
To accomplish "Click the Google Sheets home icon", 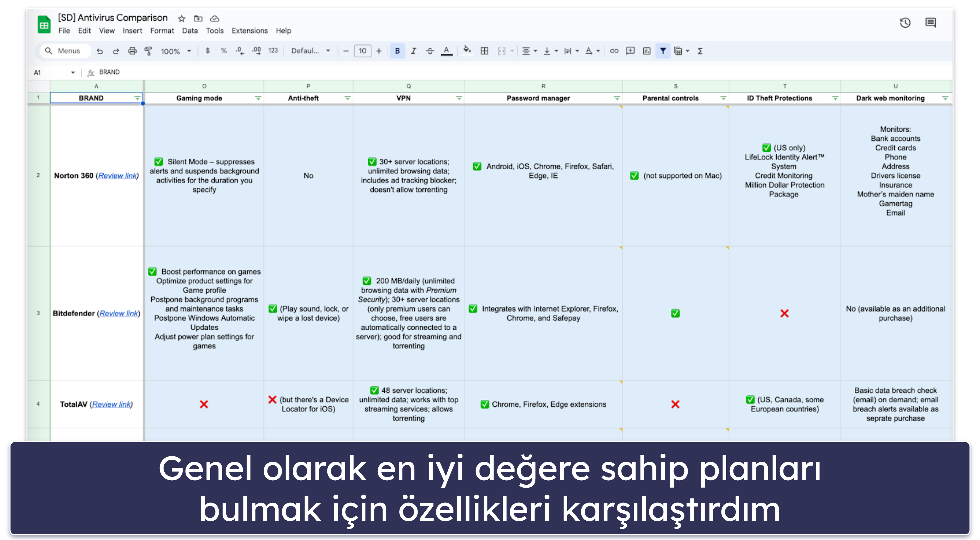I will (x=44, y=25).
